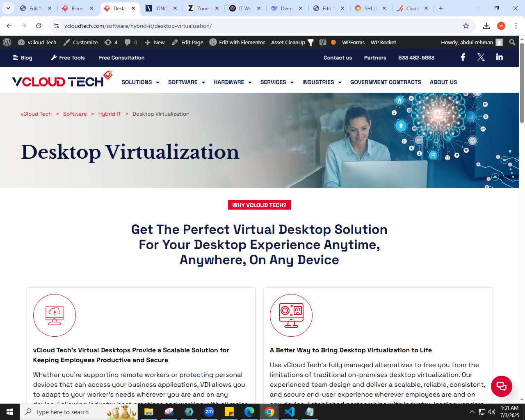The width and height of the screenshot is (525, 420).
Task: Open Microsoft Edge from taskbar
Action: pyautogui.click(x=249, y=412)
